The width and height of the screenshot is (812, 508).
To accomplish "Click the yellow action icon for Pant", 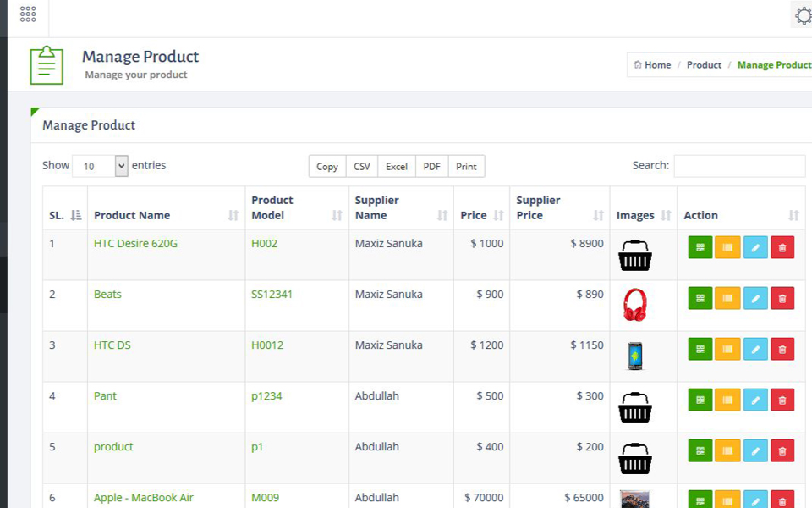I will 727,400.
